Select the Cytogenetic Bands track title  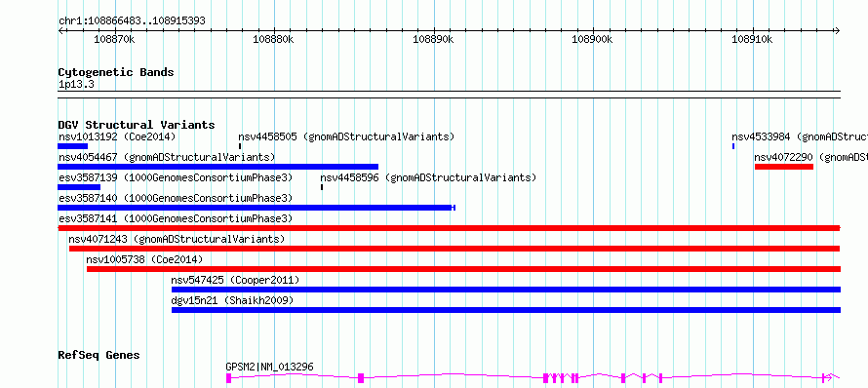coord(116,72)
